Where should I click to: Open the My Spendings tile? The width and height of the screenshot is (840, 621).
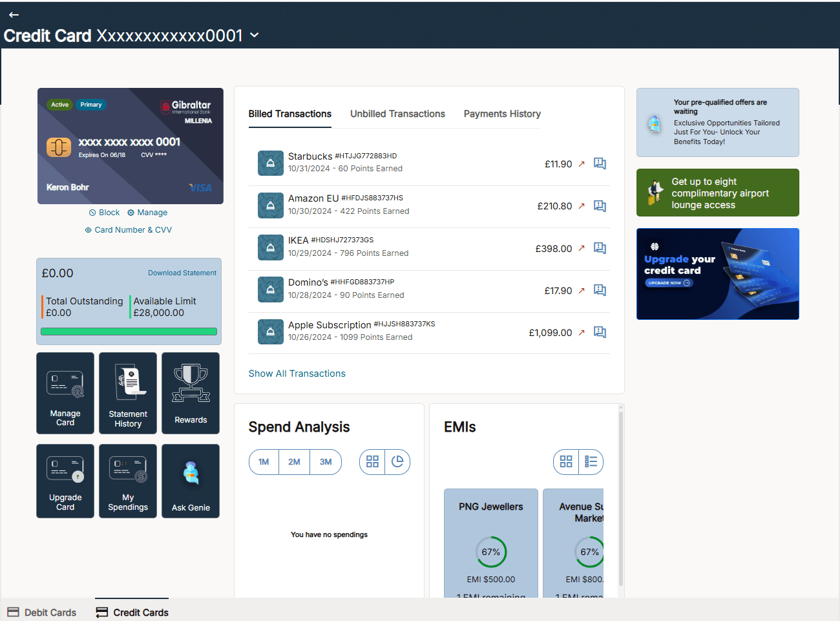coord(128,481)
